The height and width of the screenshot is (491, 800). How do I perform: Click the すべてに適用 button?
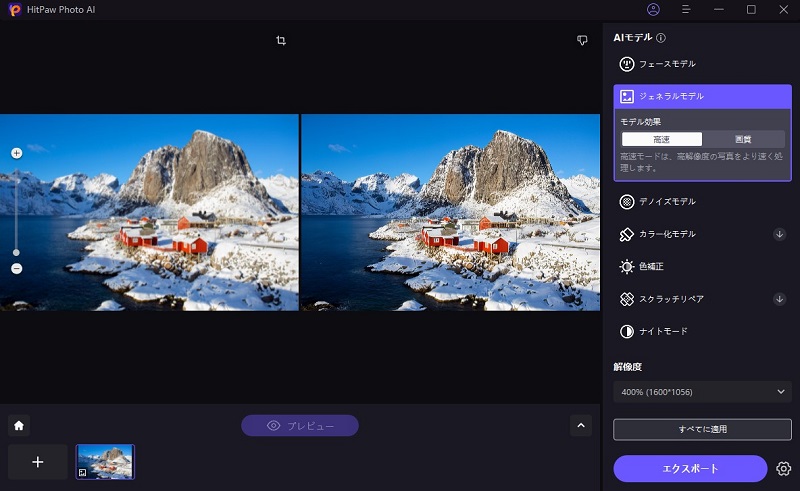(702, 429)
